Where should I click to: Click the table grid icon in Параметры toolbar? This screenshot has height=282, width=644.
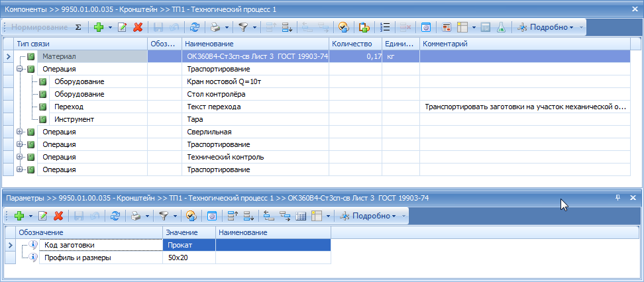click(301, 216)
